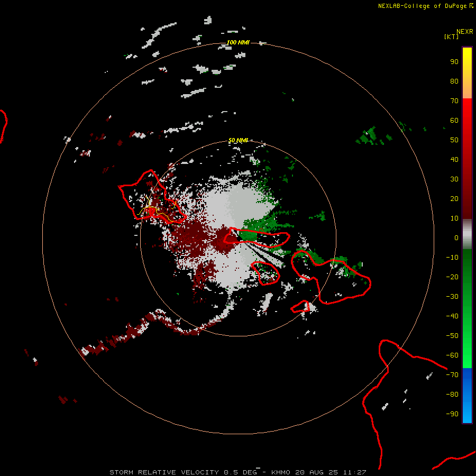Click the -30 value on velocity scale
Viewport: 476px width, 476px height.
452,297
